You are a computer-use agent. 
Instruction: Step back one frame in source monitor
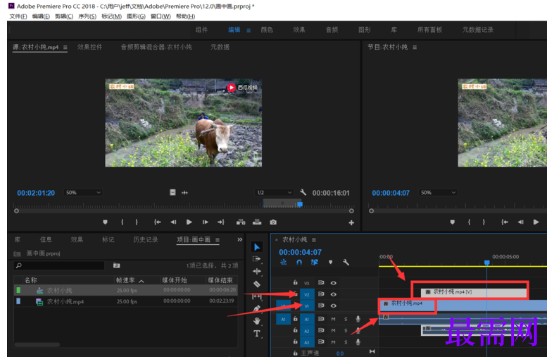tap(173, 222)
